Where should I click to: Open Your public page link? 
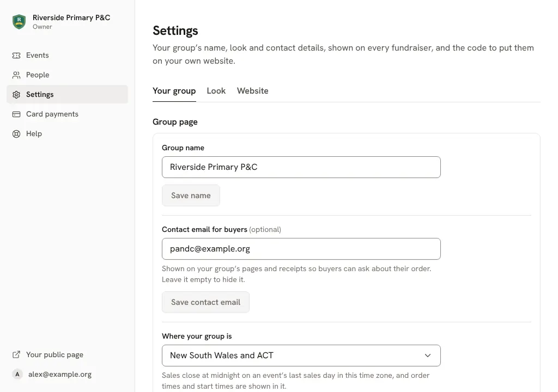click(67, 354)
